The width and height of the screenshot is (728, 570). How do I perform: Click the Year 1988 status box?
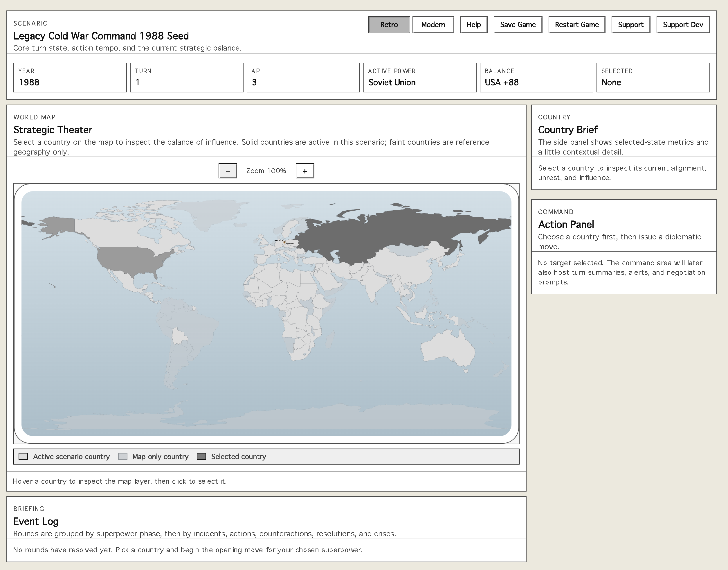[70, 78]
